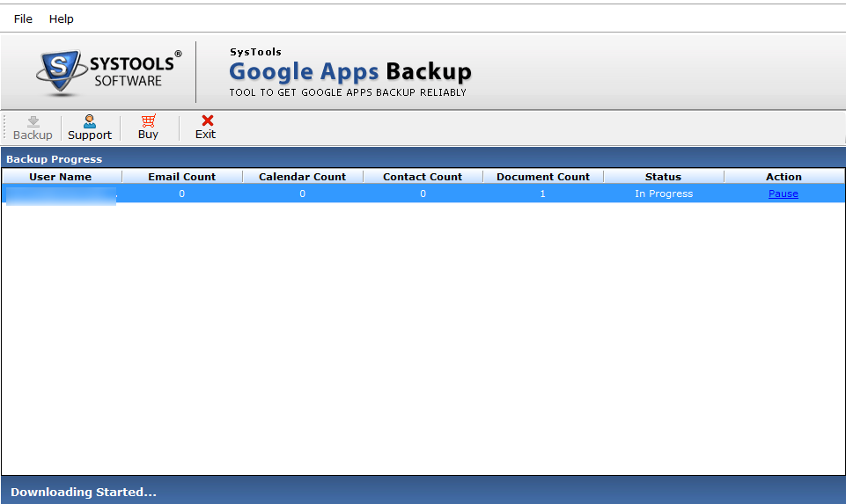Click the 'Google Apps Backup' product title

point(350,72)
